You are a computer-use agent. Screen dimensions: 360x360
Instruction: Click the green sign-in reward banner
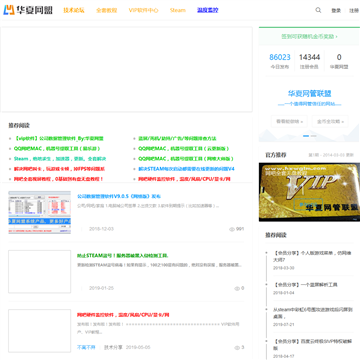click(x=309, y=36)
